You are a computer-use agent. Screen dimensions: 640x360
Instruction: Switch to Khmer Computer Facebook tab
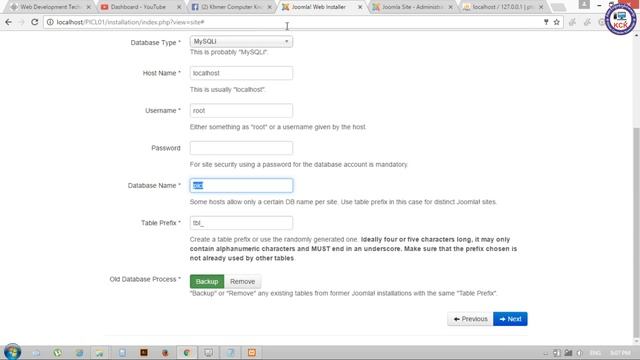tap(231, 7)
